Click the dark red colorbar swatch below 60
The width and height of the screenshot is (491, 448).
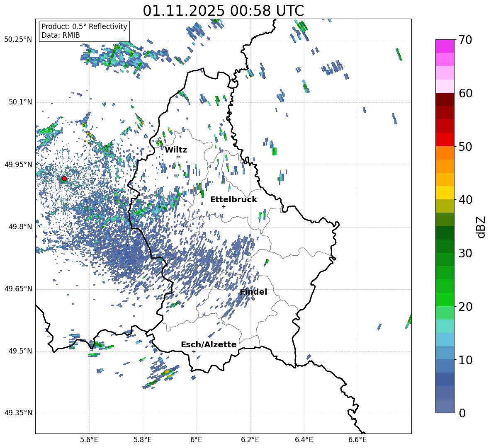pos(445,99)
